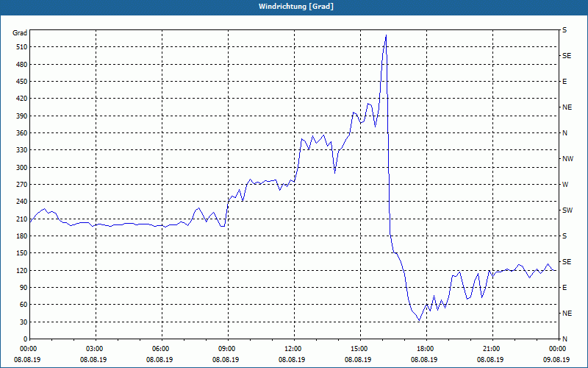Click the NW compass label

coord(567,159)
